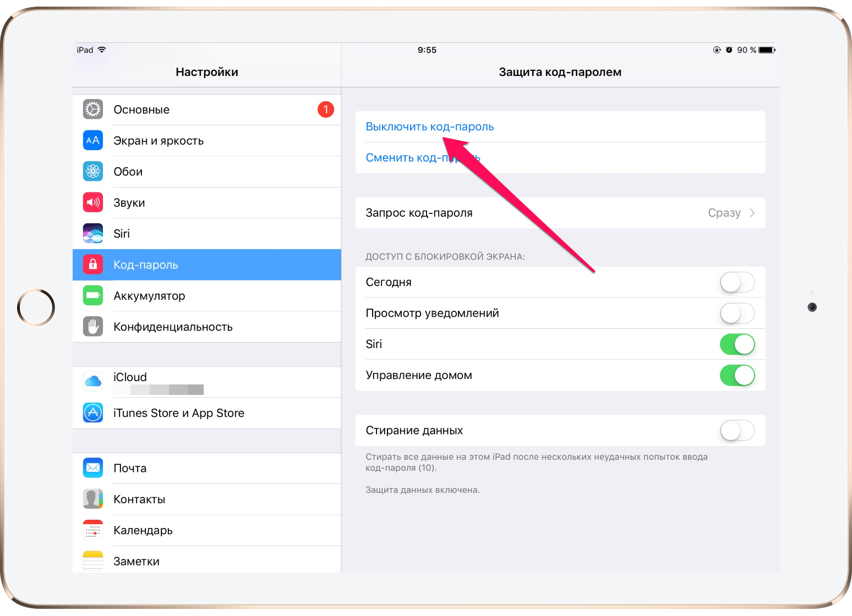Open iCloud account settings
This screenshot has height=616, width=852.
tap(207, 382)
